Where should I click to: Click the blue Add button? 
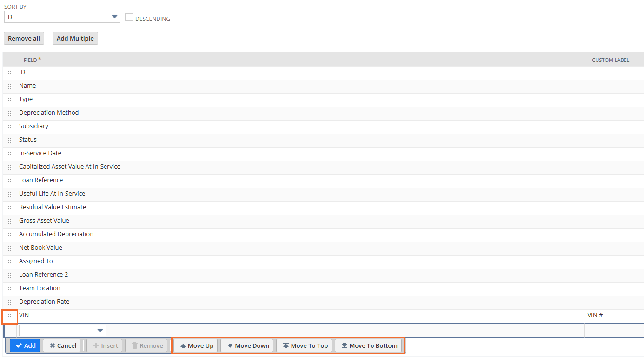pyautogui.click(x=25, y=345)
